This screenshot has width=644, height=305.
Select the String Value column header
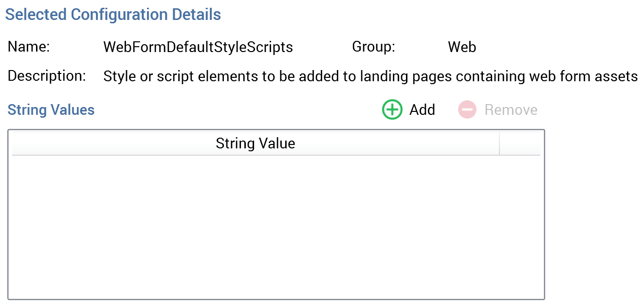click(255, 144)
